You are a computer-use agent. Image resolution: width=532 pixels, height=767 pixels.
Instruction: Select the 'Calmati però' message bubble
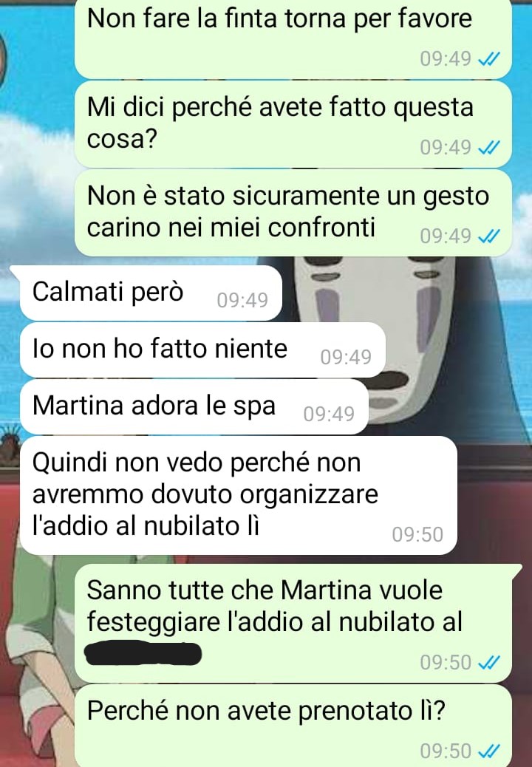(x=151, y=293)
